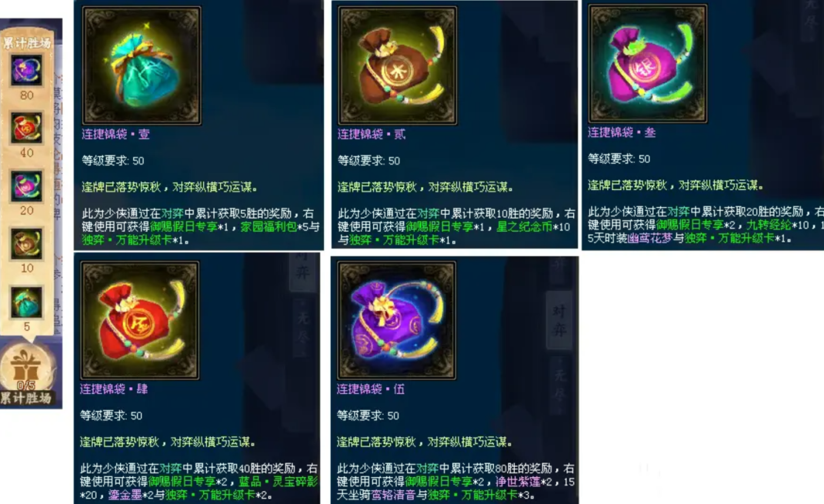Select the 40-win red pouch icon in sidebar
The width and height of the screenshot is (824, 504).
point(26,128)
